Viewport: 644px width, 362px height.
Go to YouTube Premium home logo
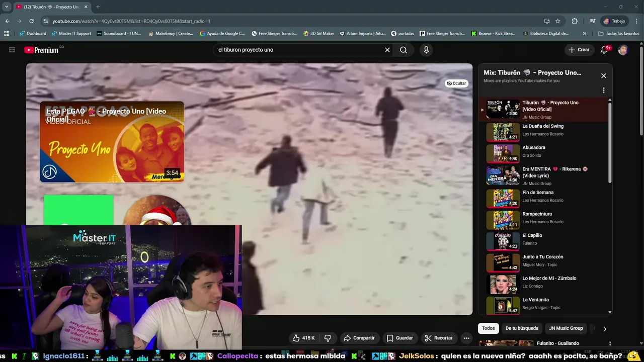coord(41,50)
